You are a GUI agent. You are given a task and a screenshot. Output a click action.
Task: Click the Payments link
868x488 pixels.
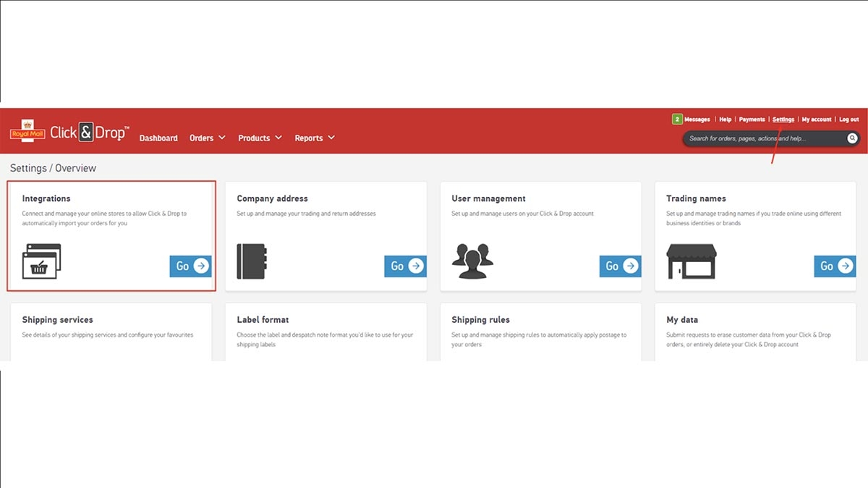click(x=752, y=119)
